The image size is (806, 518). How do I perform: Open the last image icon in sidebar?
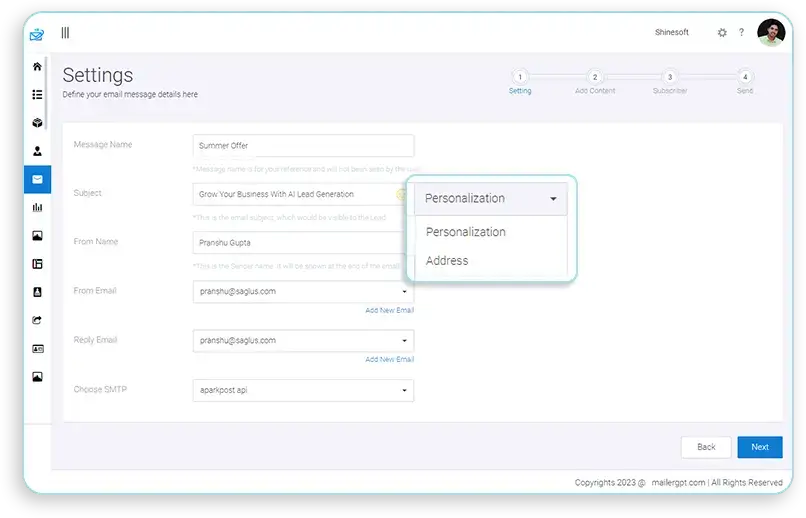pos(37,377)
